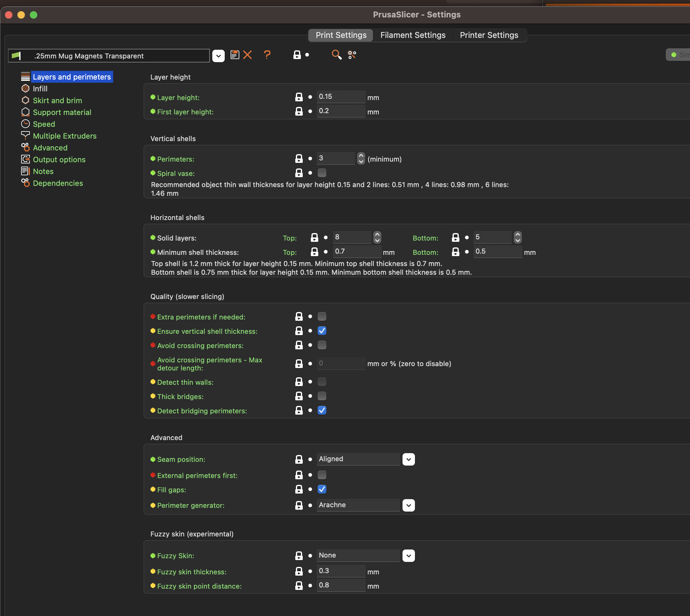Open the settings search
690x616 pixels.
336,54
